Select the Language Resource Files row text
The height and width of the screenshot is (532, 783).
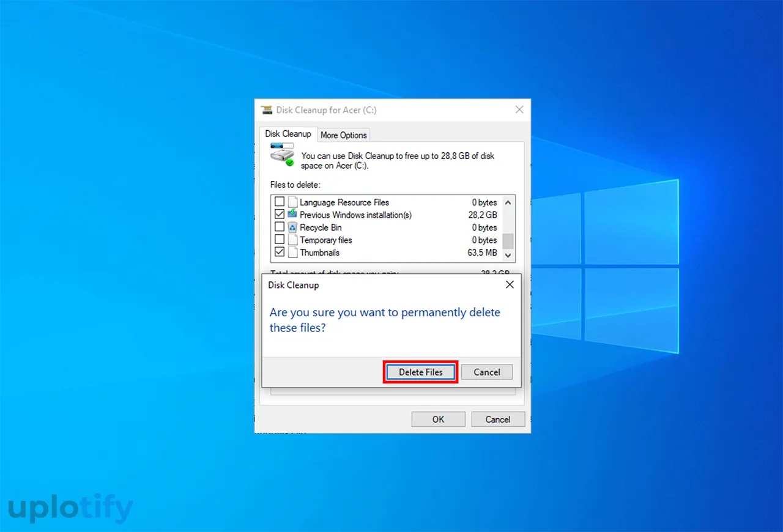(344, 202)
